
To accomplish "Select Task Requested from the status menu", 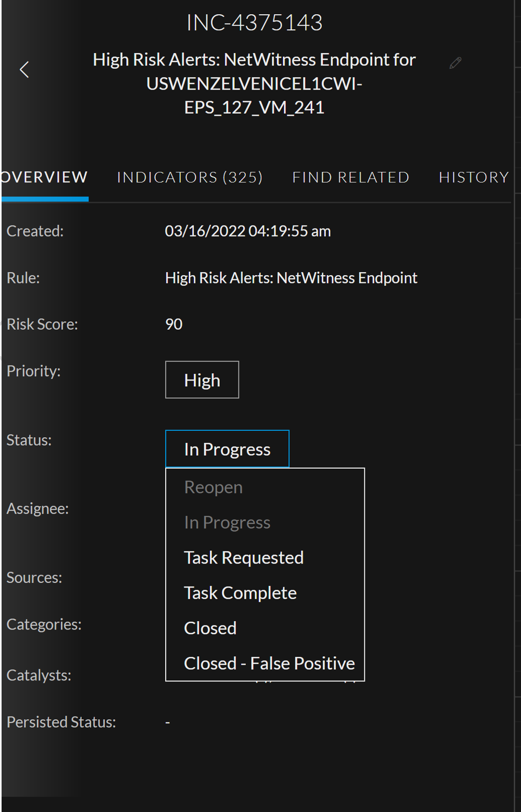I will (x=244, y=557).
